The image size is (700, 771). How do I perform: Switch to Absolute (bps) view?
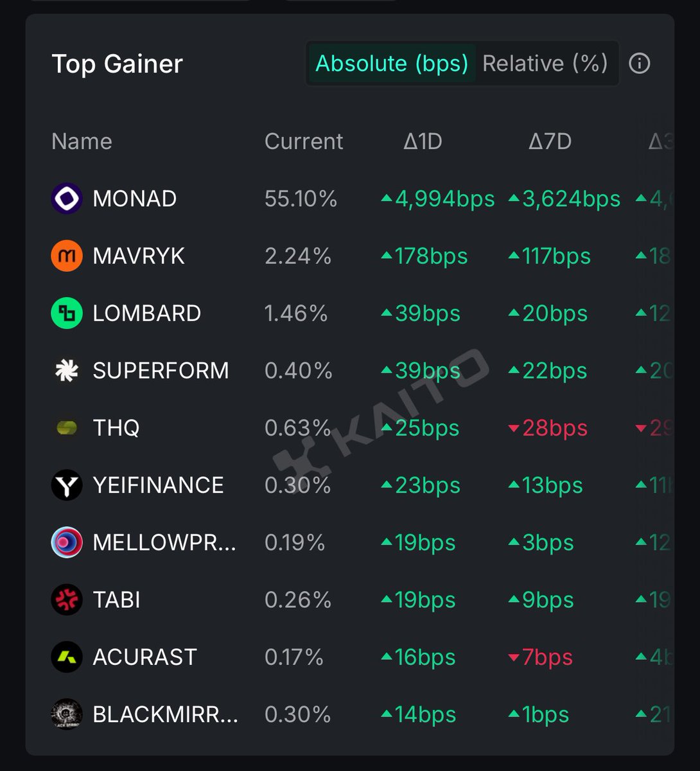click(392, 64)
